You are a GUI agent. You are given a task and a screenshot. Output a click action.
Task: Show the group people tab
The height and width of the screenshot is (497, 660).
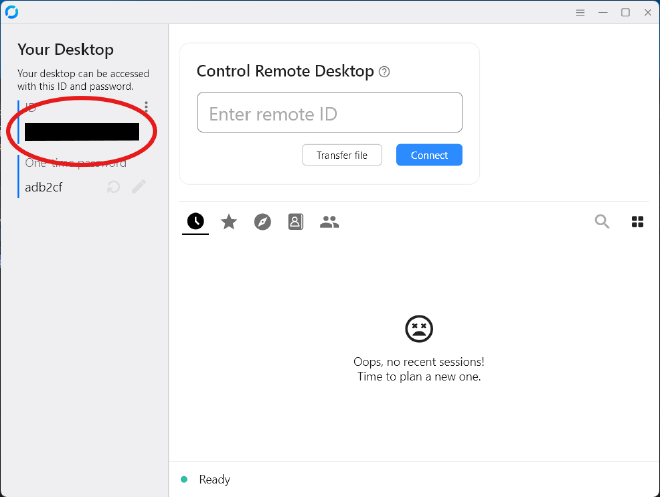(x=329, y=222)
